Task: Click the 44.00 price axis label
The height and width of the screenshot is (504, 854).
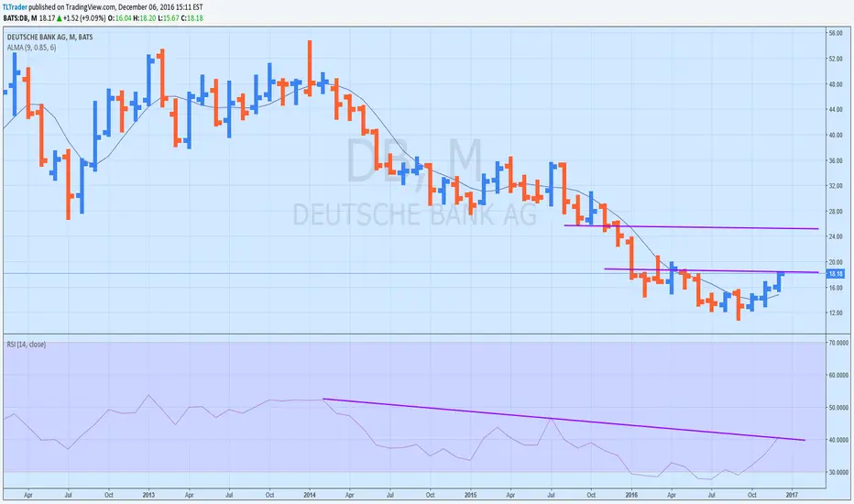Action: [x=836, y=110]
